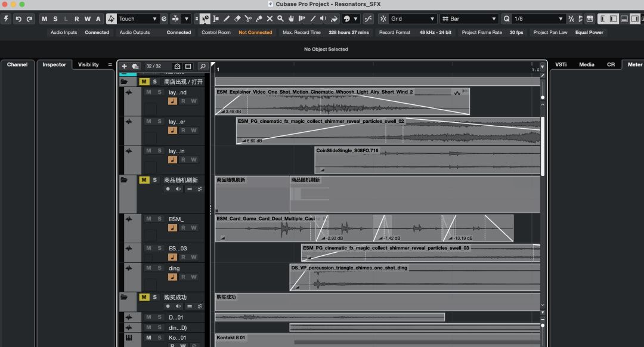Select the Glue tube tool

click(x=259, y=19)
